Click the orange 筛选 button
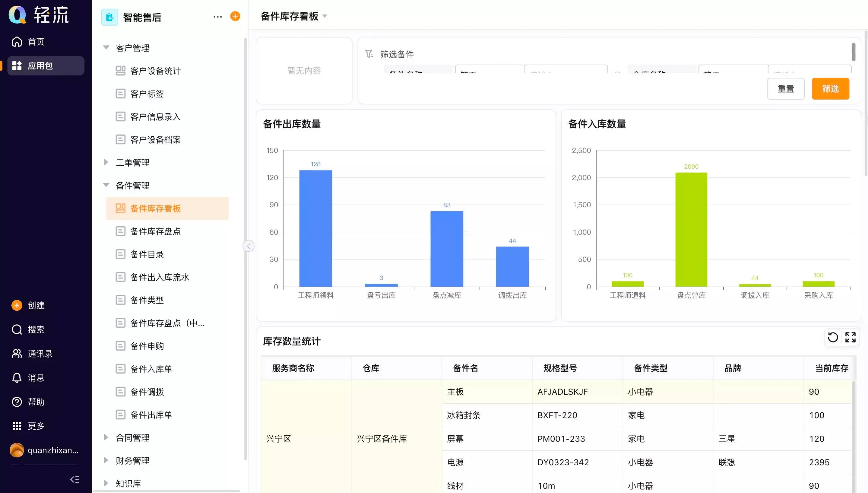868x493 pixels. click(x=830, y=89)
